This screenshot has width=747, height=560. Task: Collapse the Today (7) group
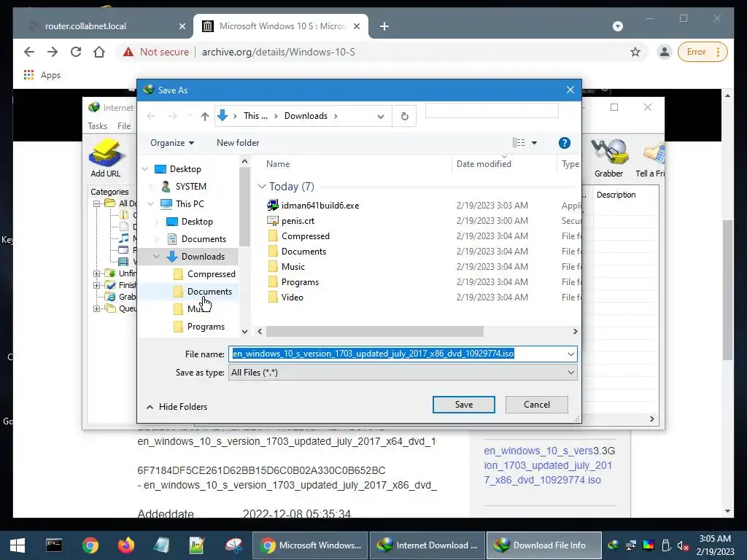262,187
